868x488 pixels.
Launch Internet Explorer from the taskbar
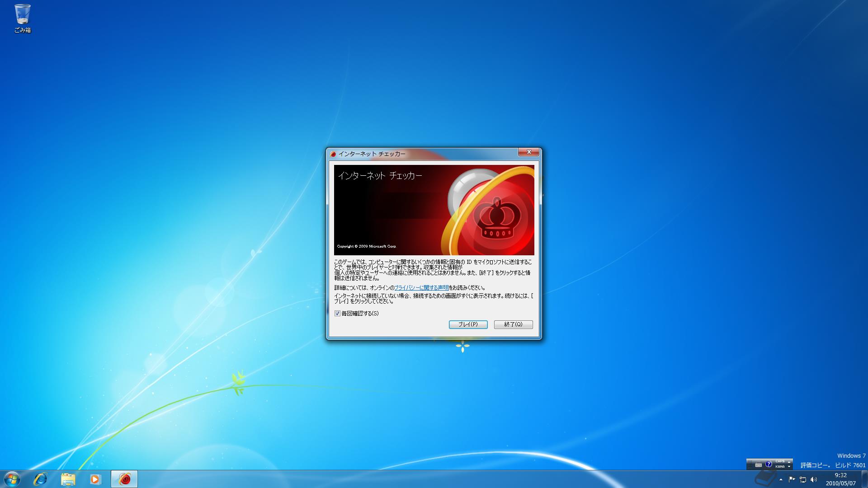point(40,479)
